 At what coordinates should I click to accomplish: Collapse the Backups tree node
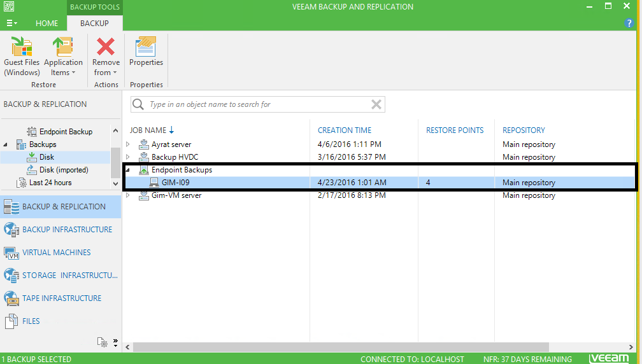click(x=5, y=144)
